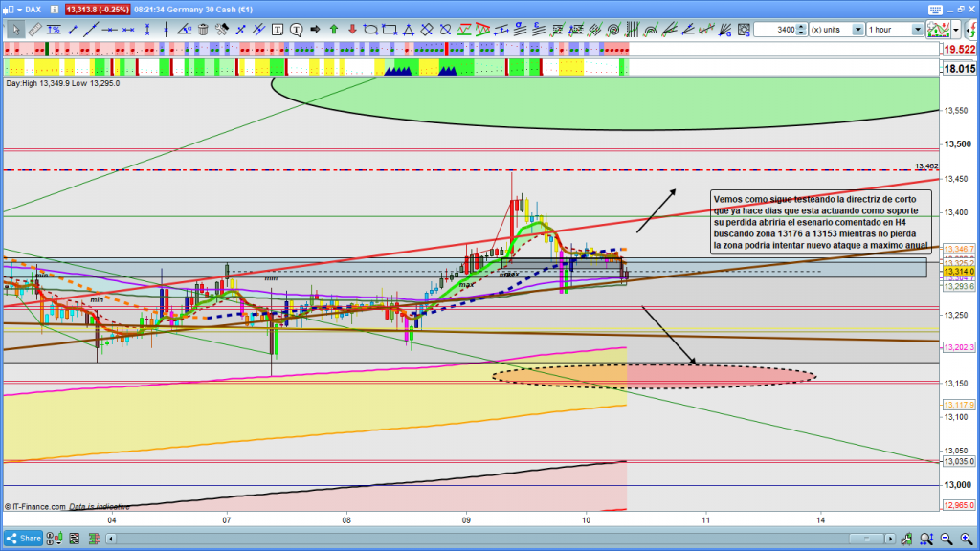Open the 1 hour timeframe dropdown
The width and height of the screenshot is (980, 551).
point(895,30)
